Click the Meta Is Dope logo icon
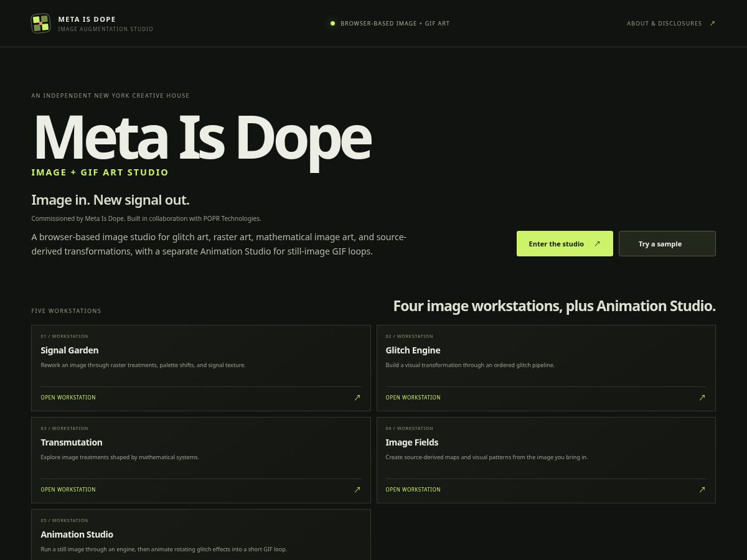747x560 pixels. click(40, 24)
